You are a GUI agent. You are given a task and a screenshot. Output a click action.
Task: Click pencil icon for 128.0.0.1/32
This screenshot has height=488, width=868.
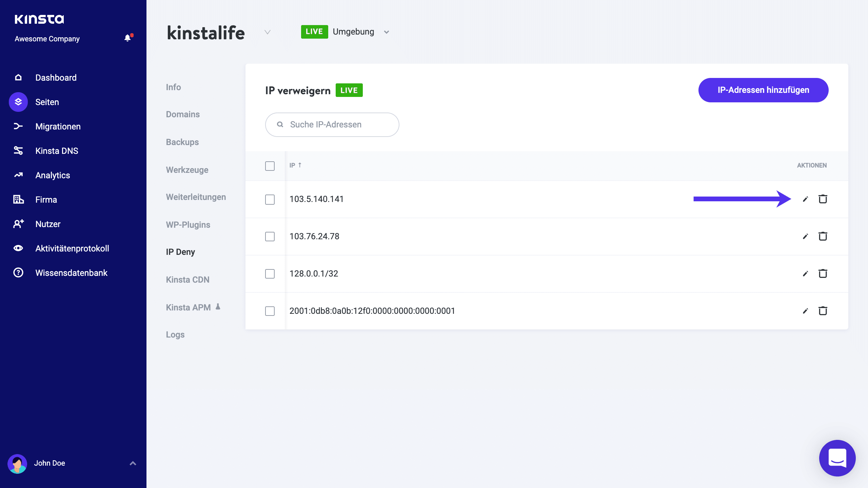(x=805, y=274)
